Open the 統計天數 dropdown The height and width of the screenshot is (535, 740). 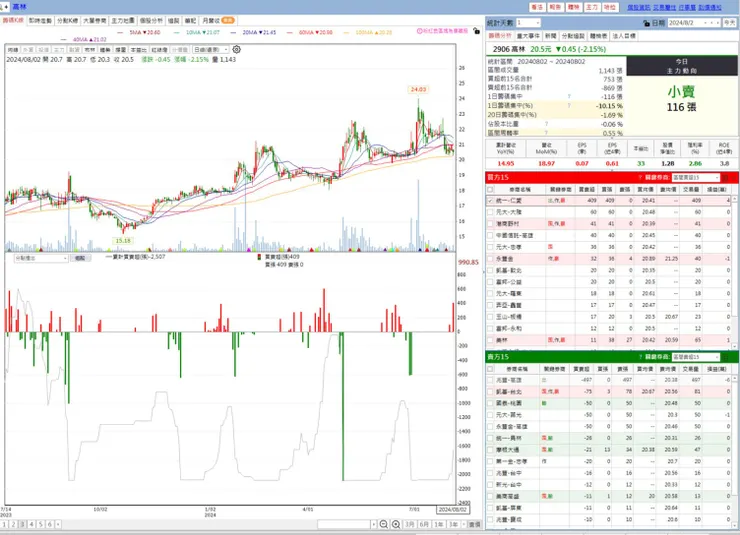528,23
